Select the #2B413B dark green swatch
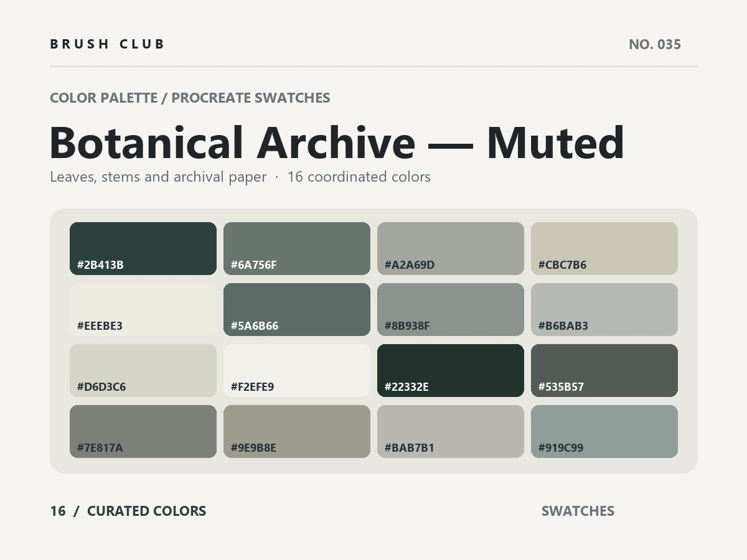This screenshot has height=560, width=747. pos(143,248)
